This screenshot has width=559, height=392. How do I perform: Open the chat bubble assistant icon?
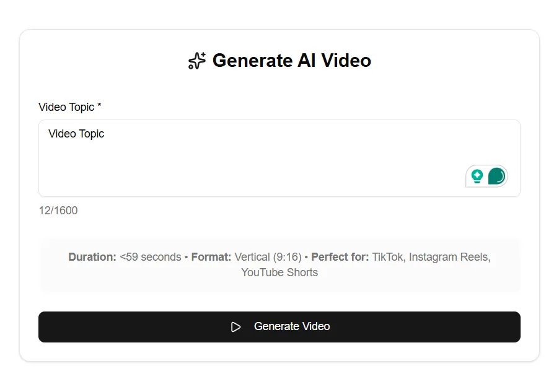495,176
